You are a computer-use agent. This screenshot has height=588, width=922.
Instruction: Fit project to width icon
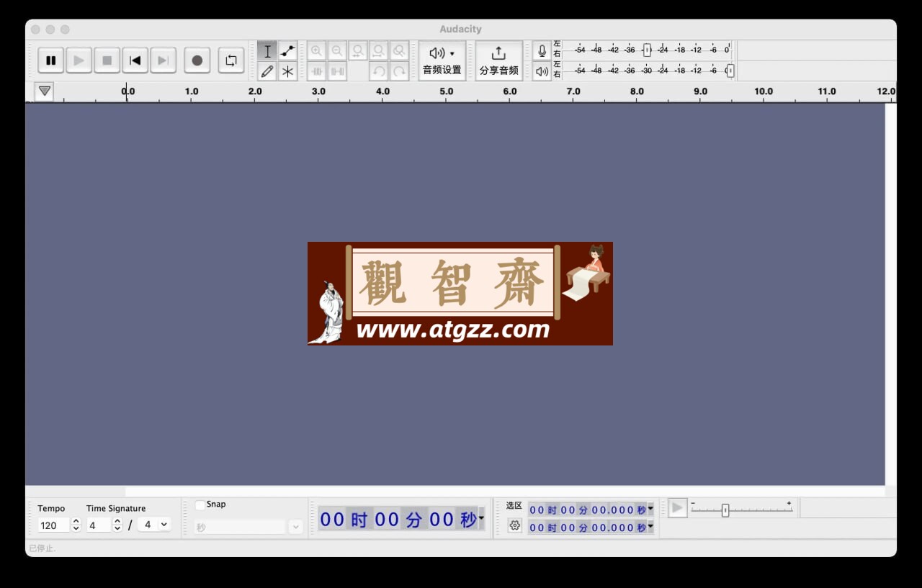(x=379, y=51)
